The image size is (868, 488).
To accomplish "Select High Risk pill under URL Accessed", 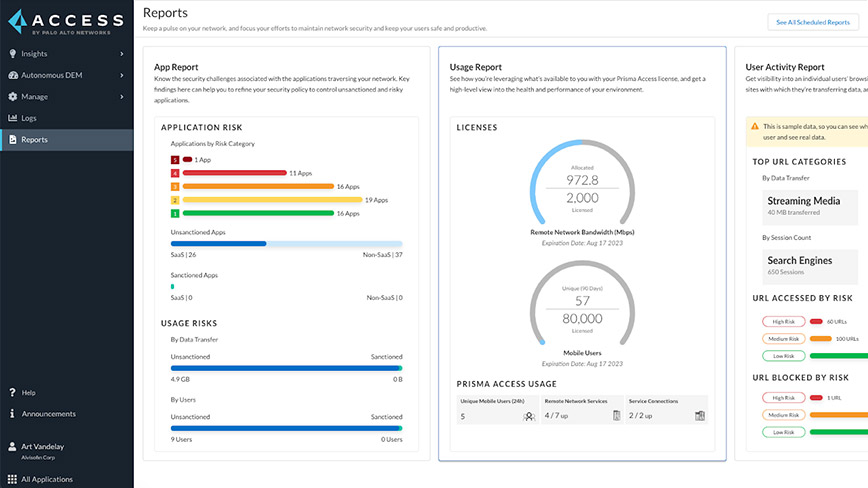I will [783, 322].
